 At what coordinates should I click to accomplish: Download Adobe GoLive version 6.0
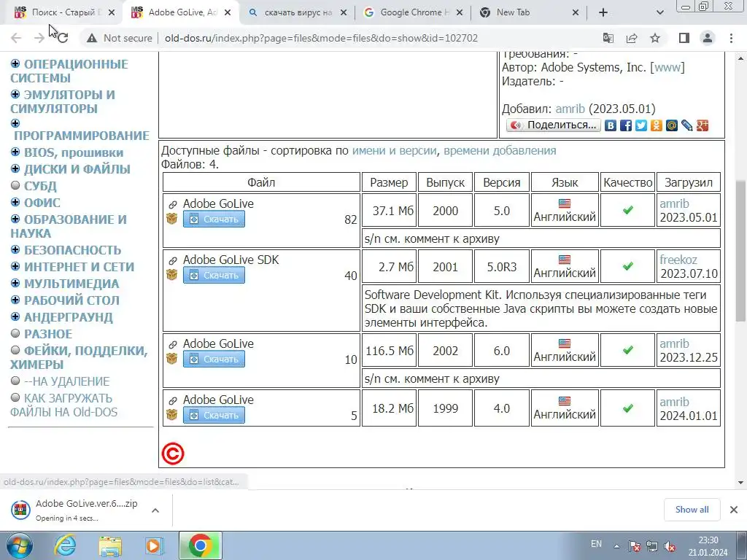pos(214,359)
